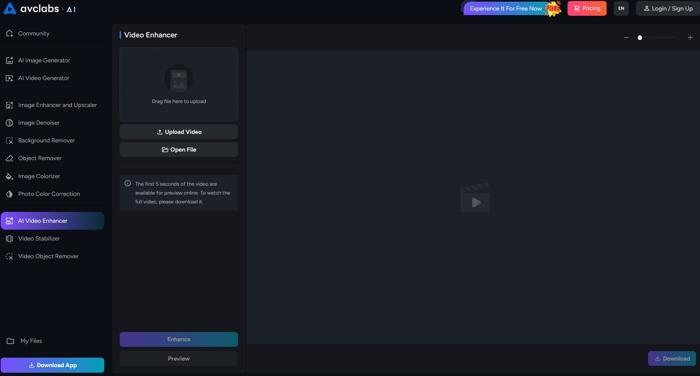Click the 'first 5 seconds' preview notice text

pyautogui.click(x=183, y=193)
